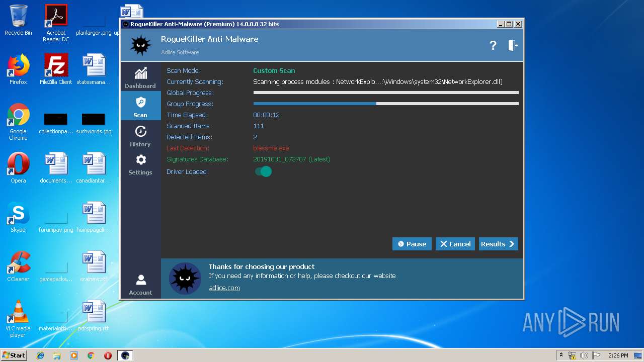Open the Recycle Bin desktop icon
Screen dimensions: 644x362
click(18, 20)
